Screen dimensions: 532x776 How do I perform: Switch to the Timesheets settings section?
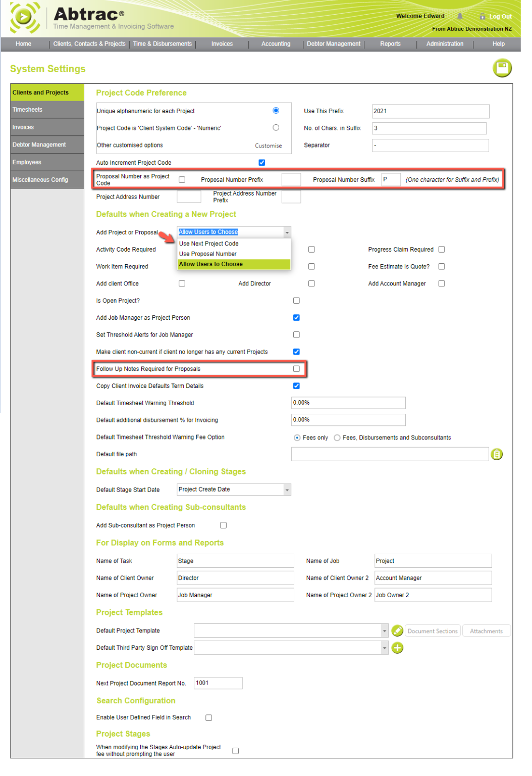46,109
